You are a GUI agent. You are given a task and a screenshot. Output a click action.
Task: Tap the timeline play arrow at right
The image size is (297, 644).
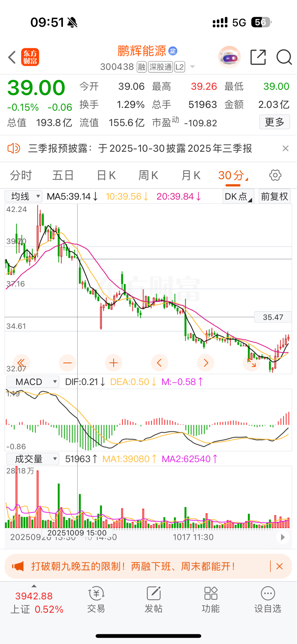(283, 537)
